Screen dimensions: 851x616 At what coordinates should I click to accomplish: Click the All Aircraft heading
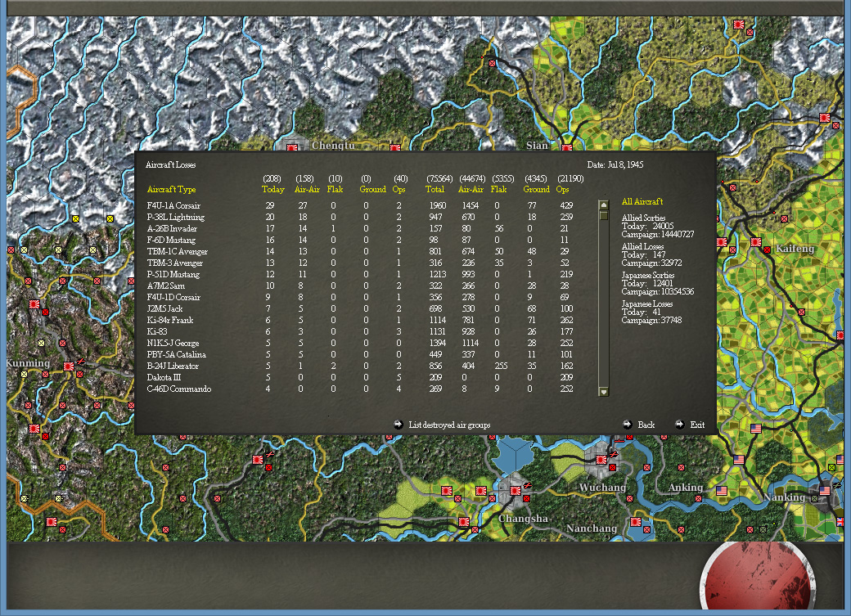642,201
